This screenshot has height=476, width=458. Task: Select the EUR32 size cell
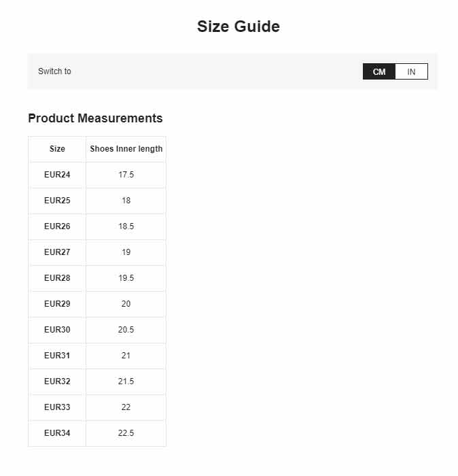(57, 381)
